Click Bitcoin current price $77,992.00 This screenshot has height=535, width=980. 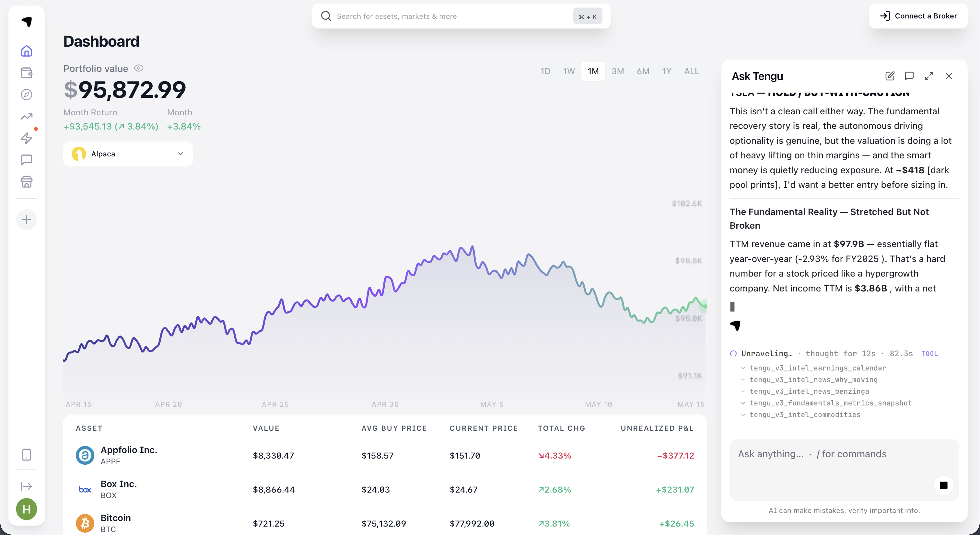[x=472, y=524]
